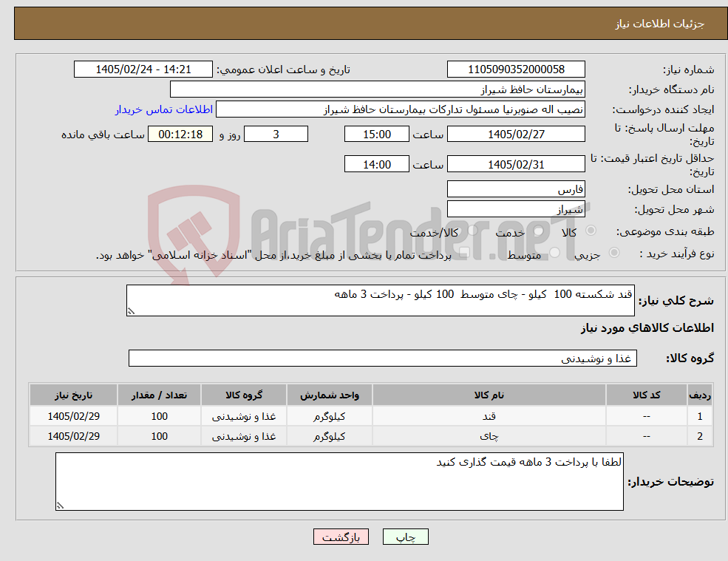
Task: Click the remaining time field 00:12:18
Action: coord(180,135)
